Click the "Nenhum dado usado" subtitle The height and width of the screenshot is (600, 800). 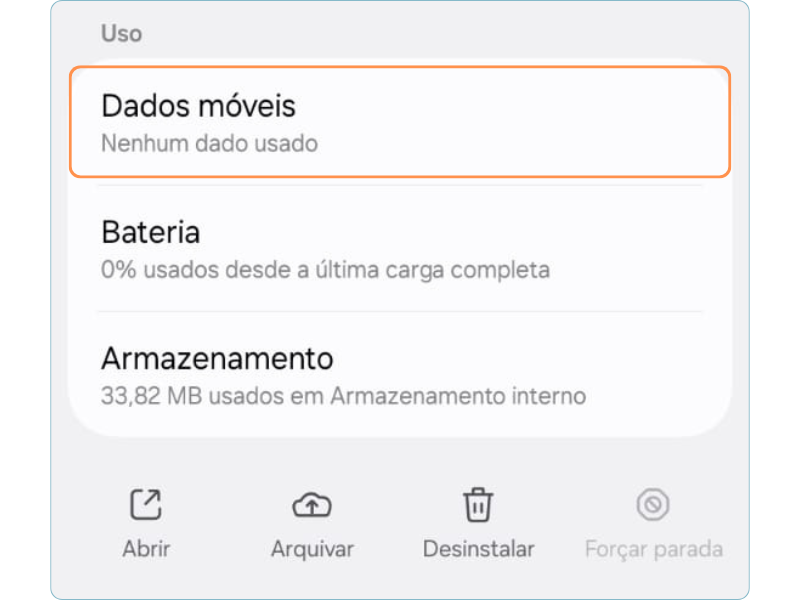click(209, 144)
